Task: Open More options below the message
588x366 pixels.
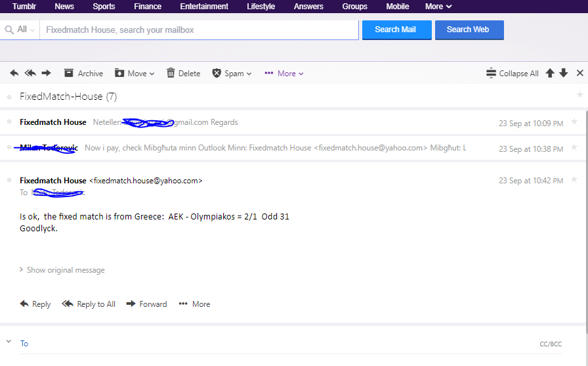Action: coord(194,304)
